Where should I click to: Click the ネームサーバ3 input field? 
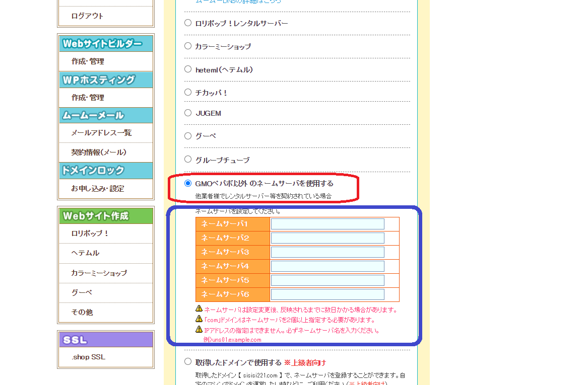pos(327,252)
